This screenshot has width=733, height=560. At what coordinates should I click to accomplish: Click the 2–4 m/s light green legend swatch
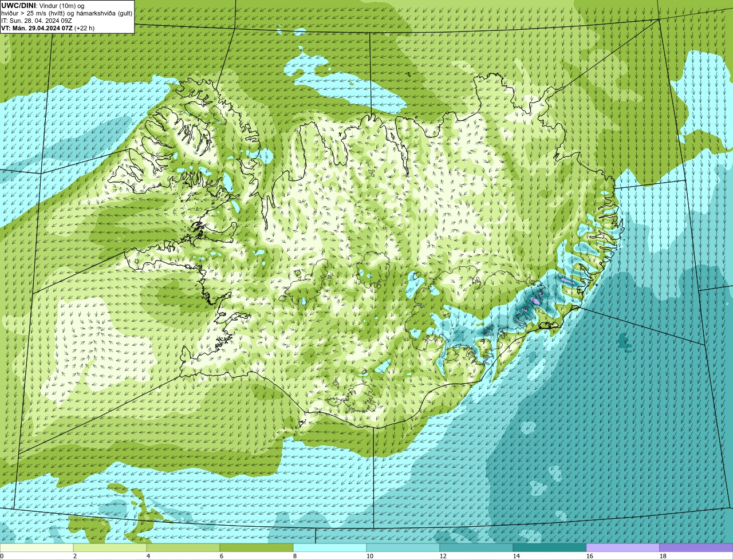pyautogui.click(x=110, y=547)
